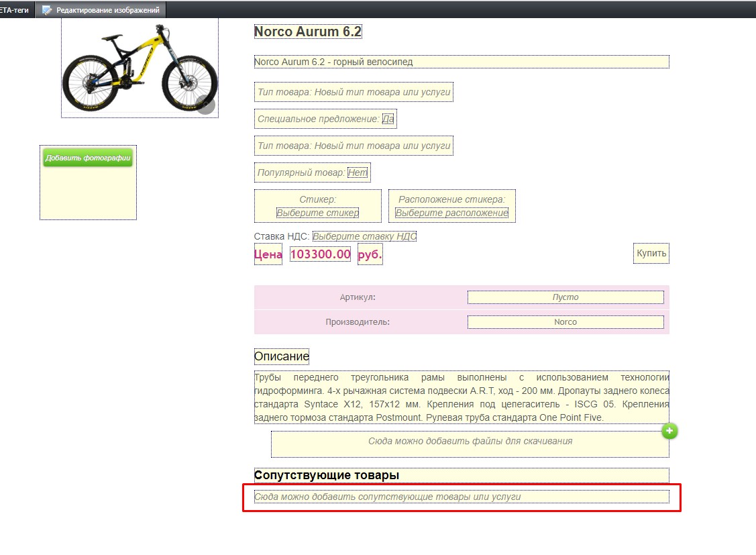This screenshot has height=555, width=756.
Task: Click the add related products placeholder
Action: coord(462,497)
